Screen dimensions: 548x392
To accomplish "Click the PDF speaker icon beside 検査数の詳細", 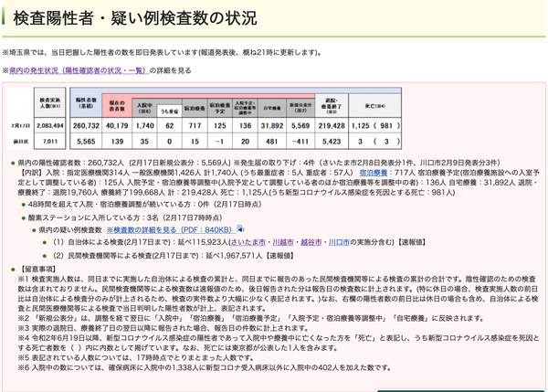I will [x=240, y=229].
